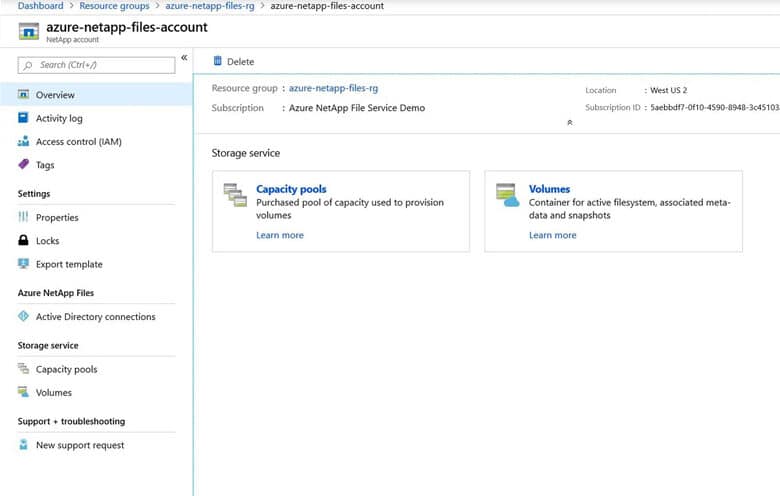
Task: Click Learn more under Capacity pools
Action: pos(280,235)
